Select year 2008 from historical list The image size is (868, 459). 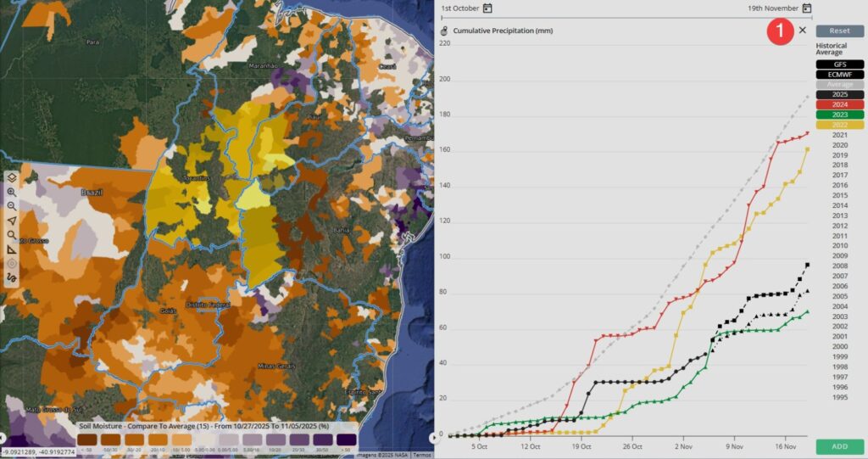click(x=839, y=266)
